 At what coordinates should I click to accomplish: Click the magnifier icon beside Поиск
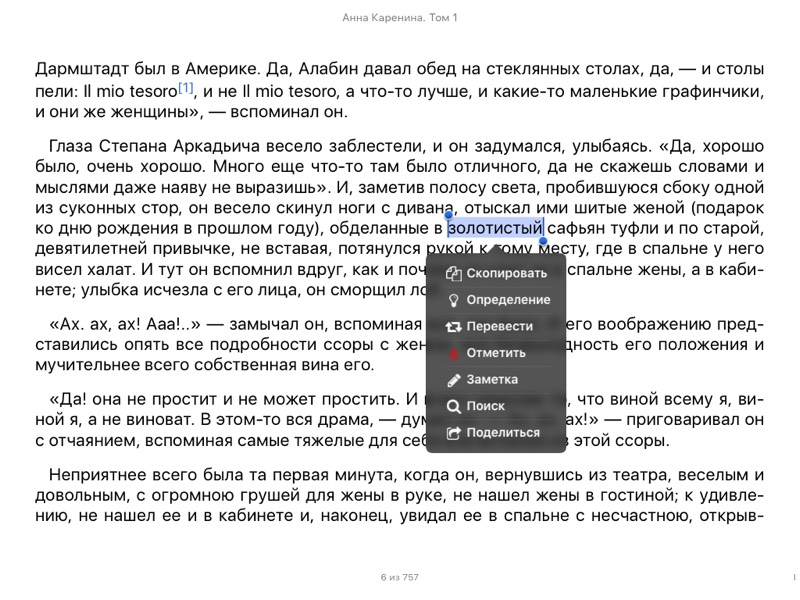pos(453,406)
